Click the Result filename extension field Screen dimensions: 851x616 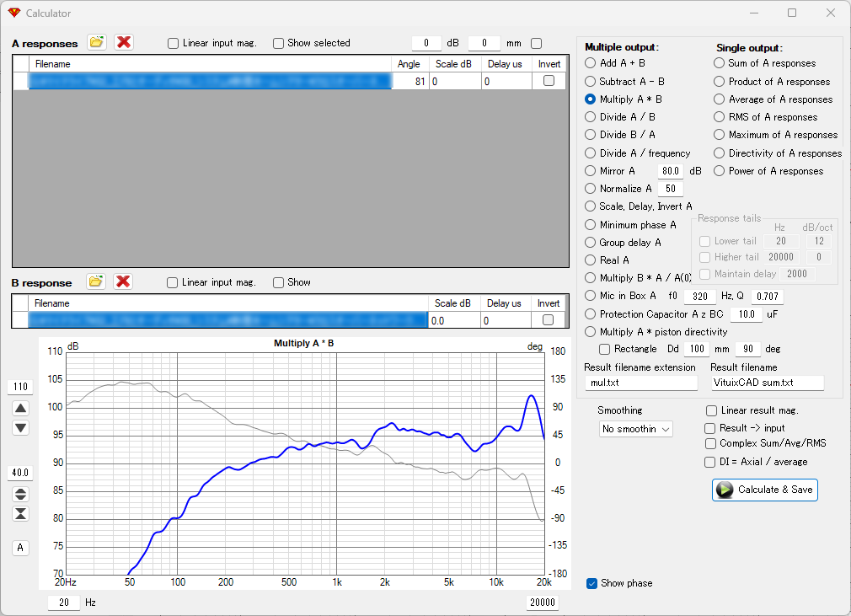point(641,383)
